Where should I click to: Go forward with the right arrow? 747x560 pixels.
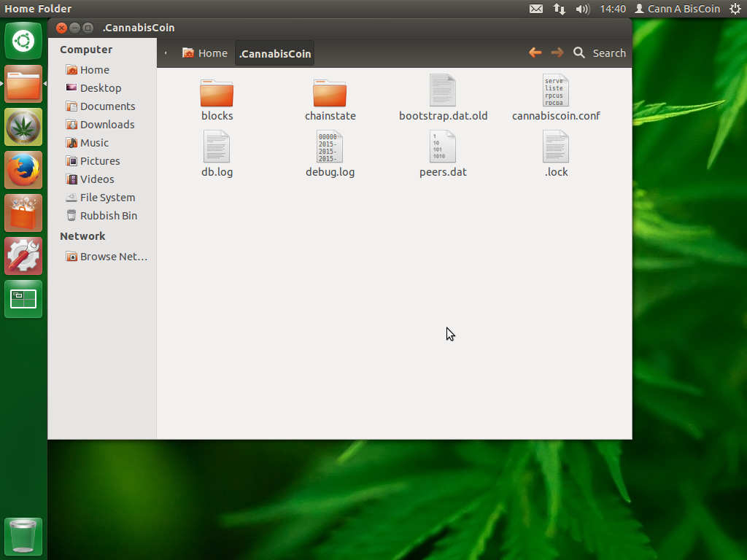(x=557, y=52)
